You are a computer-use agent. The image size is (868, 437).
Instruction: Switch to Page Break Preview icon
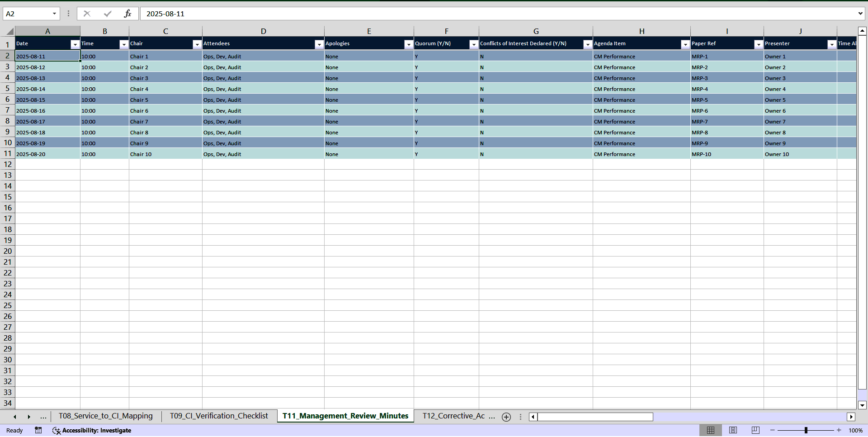coord(755,430)
